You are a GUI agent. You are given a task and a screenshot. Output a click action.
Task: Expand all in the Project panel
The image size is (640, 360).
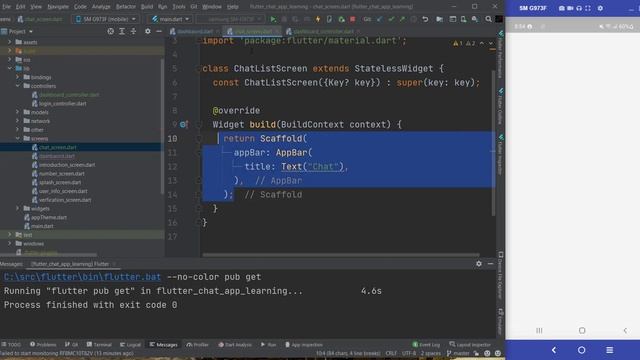click(122, 31)
